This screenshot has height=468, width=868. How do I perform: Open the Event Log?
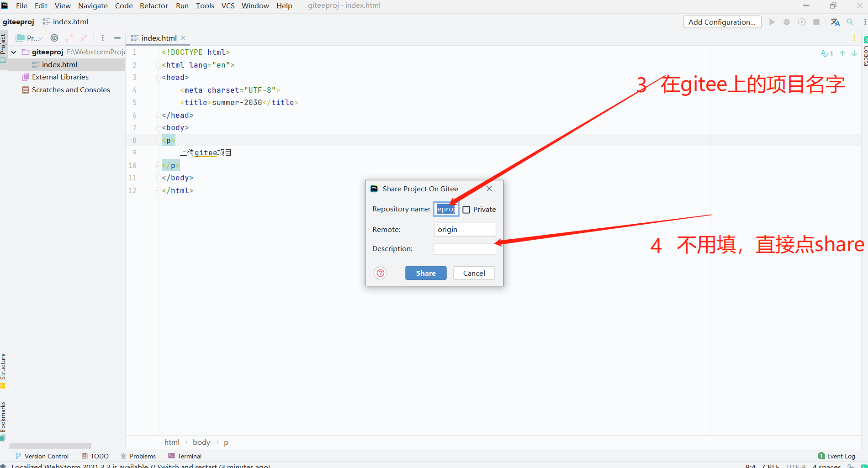click(x=836, y=456)
